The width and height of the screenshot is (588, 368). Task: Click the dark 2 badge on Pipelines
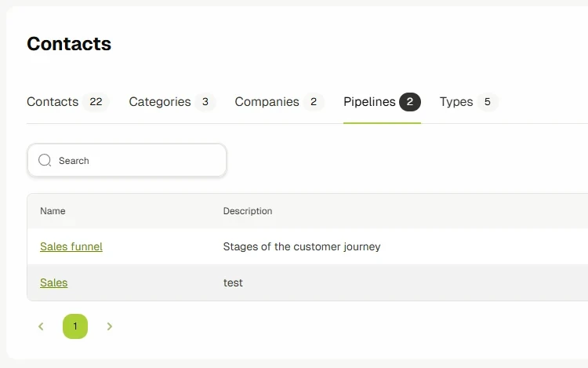click(x=410, y=102)
